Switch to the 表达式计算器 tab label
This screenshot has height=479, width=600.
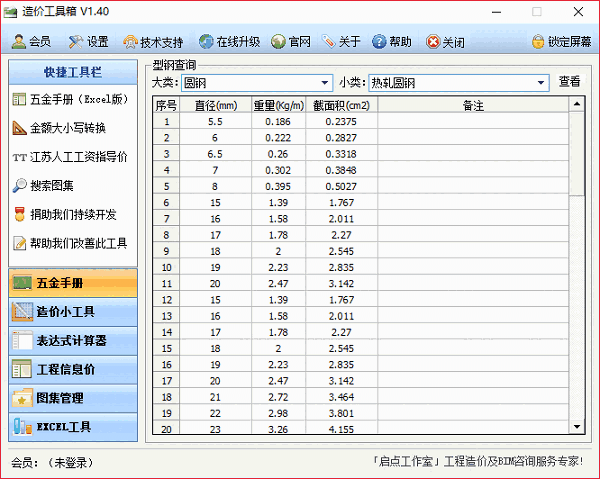point(71,341)
